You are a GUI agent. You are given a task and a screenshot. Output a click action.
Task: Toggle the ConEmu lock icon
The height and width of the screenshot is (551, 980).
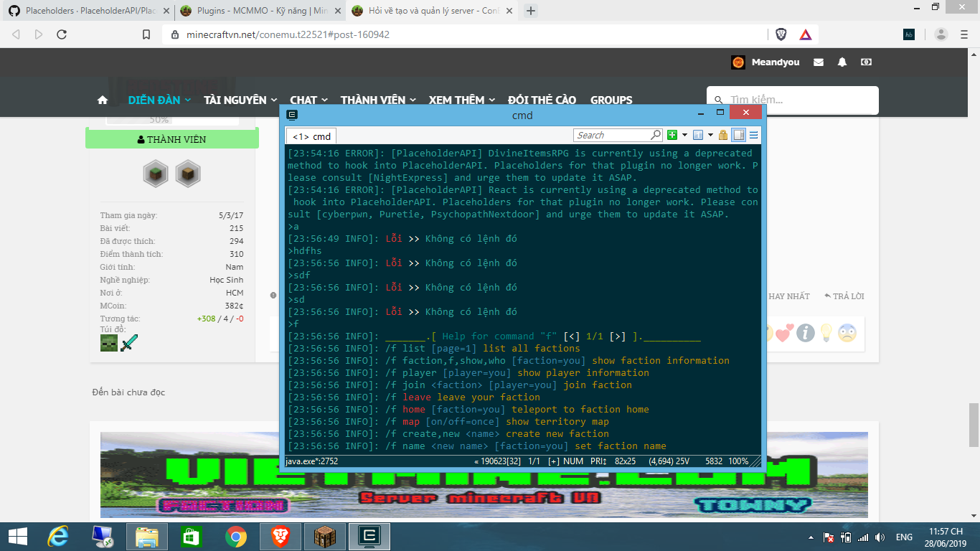[x=723, y=135]
